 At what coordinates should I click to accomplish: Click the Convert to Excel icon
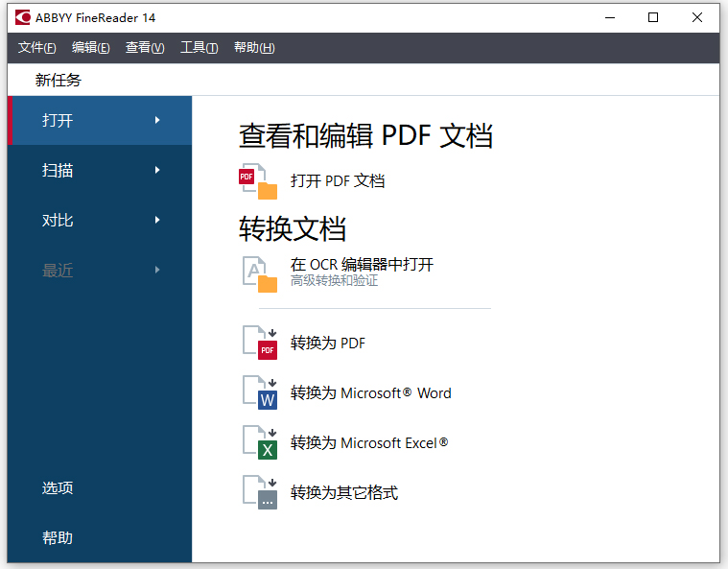[x=260, y=442]
